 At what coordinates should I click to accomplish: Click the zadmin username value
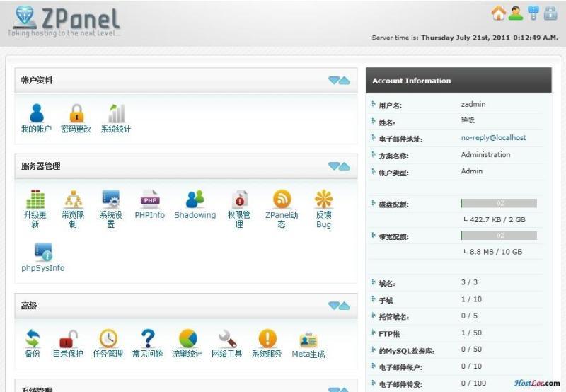(473, 104)
